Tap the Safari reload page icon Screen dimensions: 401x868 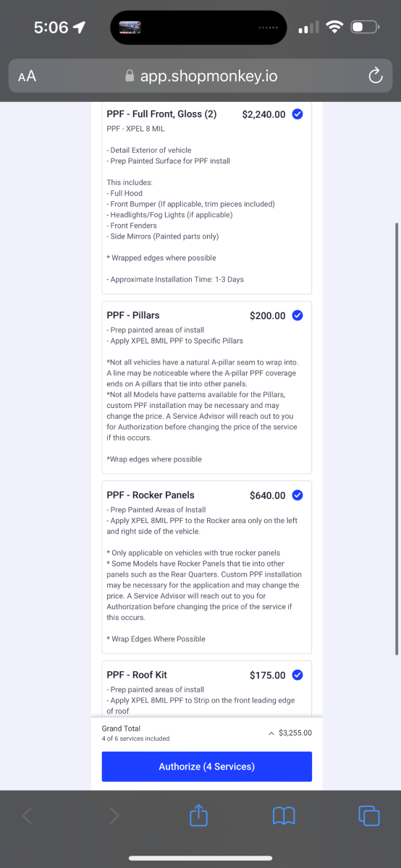[375, 76]
